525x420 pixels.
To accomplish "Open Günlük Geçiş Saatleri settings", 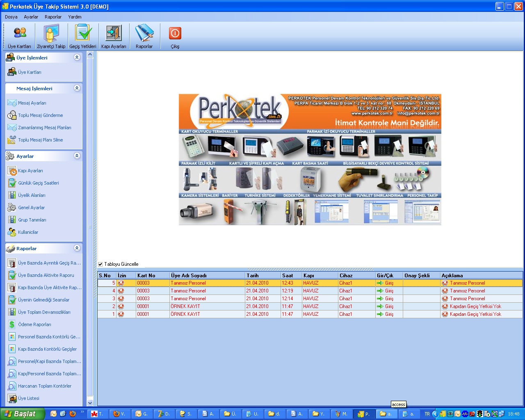I will 38,183.
